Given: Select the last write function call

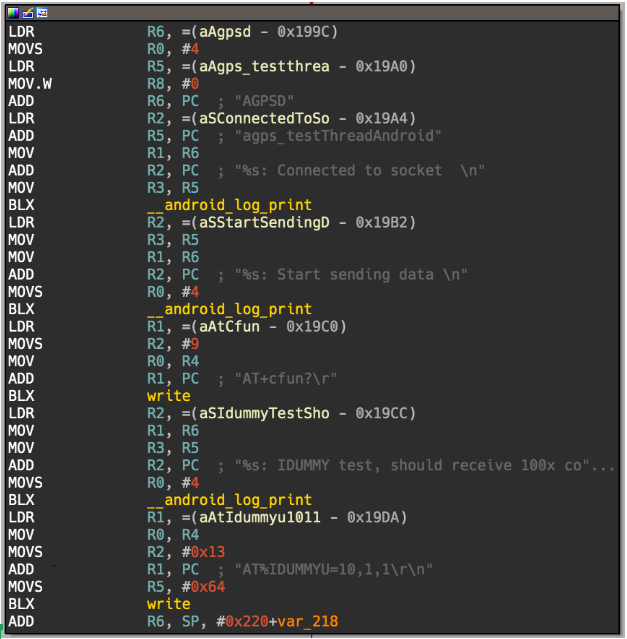Looking at the screenshot, I should [x=168, y=604].
